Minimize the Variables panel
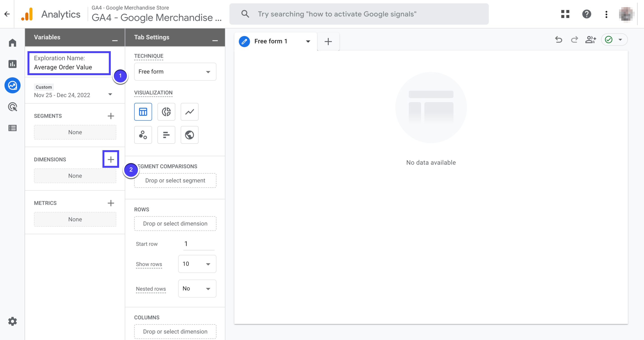Viewport: 644px width, 340px height. pos(115,40)
